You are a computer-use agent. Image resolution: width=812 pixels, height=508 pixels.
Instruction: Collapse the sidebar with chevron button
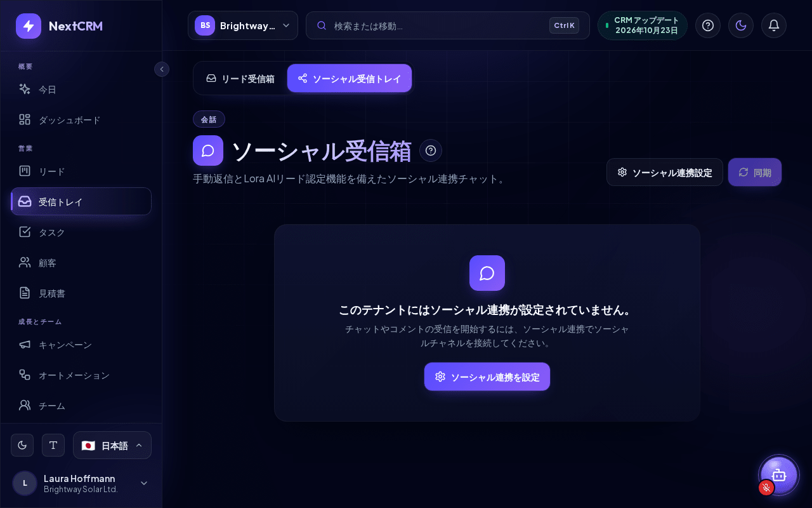(162, 69)
